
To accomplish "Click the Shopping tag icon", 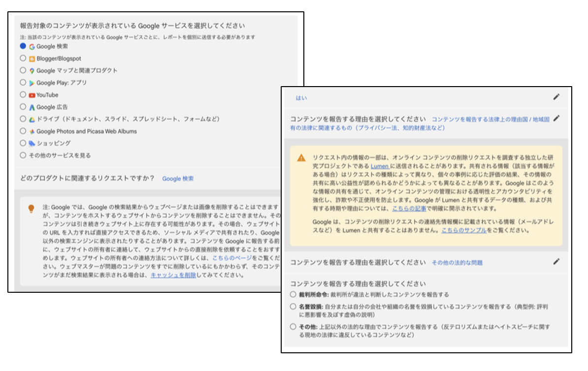I will (x=32, y=144).
